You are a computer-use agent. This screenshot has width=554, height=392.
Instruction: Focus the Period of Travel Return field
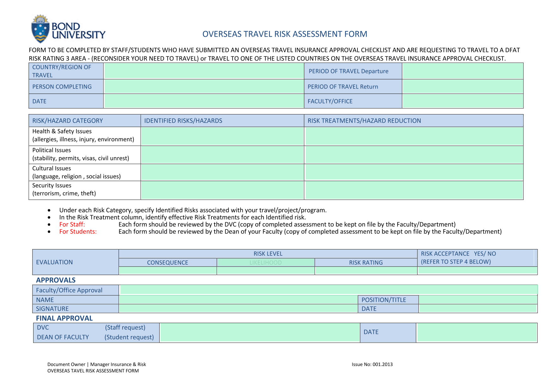pyautogui.click(x=463, y=86)
